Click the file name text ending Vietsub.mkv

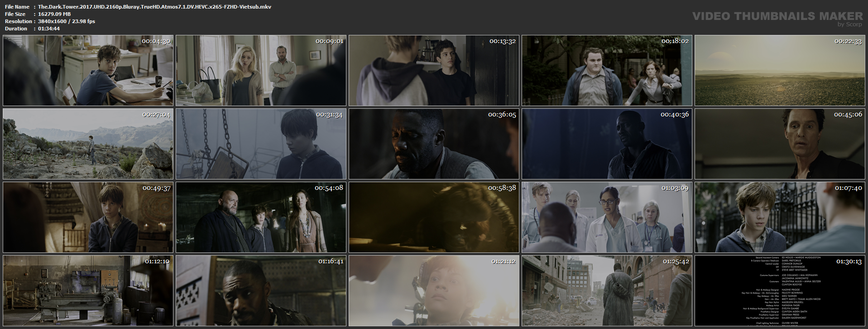(x=155, y=7)
